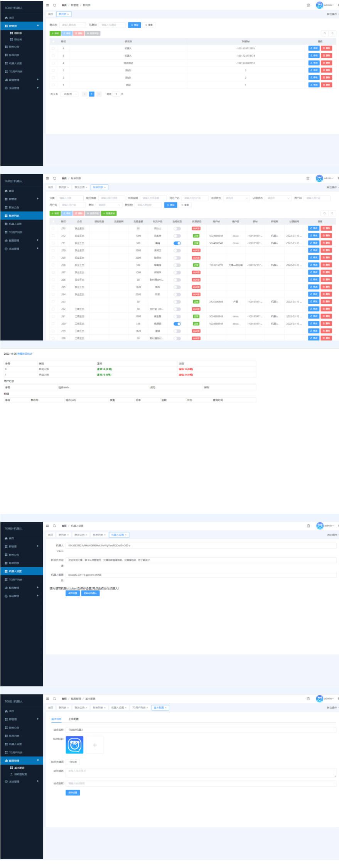Viewport: 339px width, 868px height.
Task: Select the 基本信息 tab
Action: 56,719
